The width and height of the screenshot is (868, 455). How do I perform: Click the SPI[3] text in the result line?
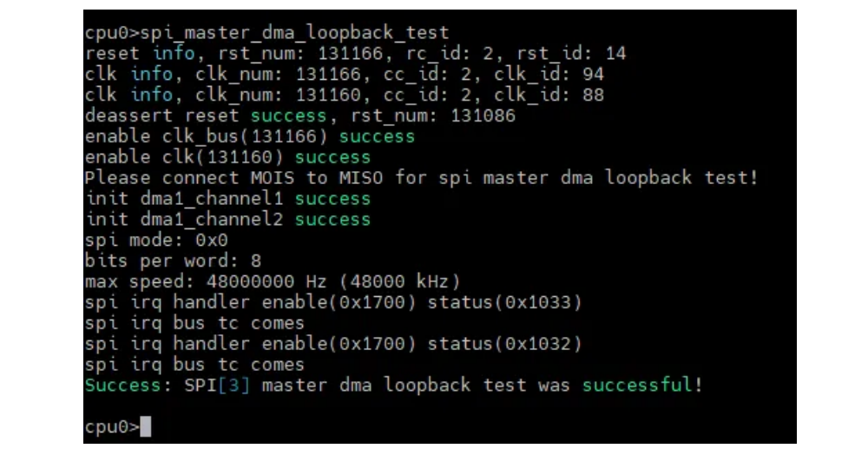[216, 385]
